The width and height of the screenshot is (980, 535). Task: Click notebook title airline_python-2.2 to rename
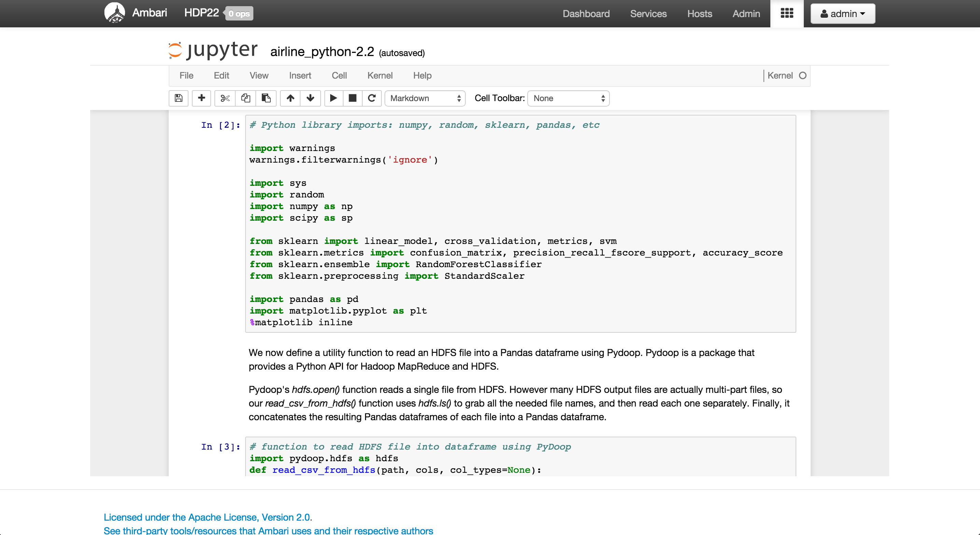pyautogui.click(x=322, y=52)
